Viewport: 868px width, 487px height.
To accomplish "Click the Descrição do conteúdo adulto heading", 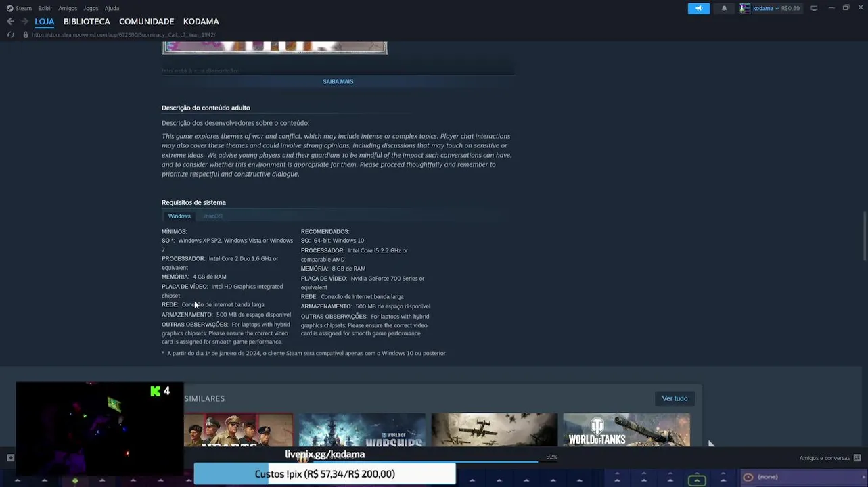I will pyautogui.click(x=206, y=108).
